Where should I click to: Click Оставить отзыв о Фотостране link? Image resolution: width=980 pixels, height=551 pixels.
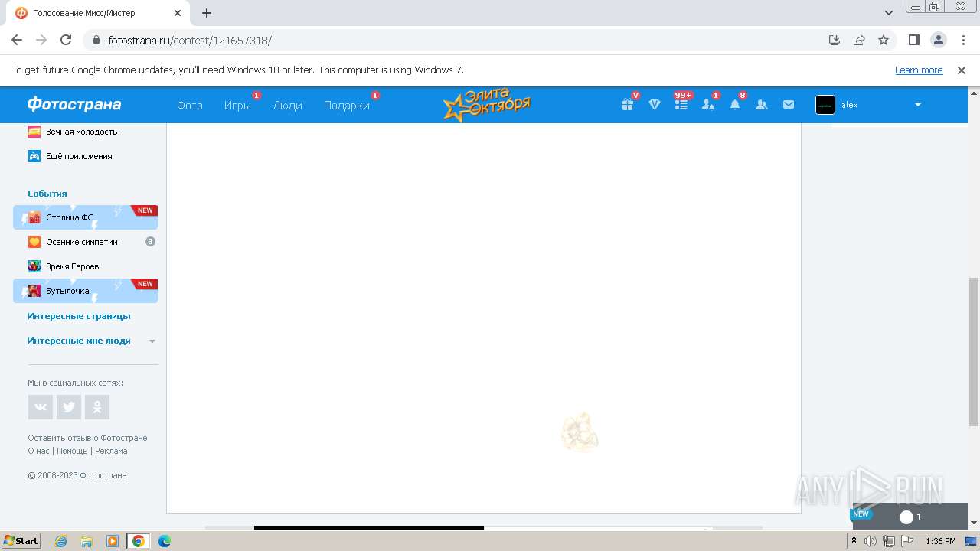87,438
